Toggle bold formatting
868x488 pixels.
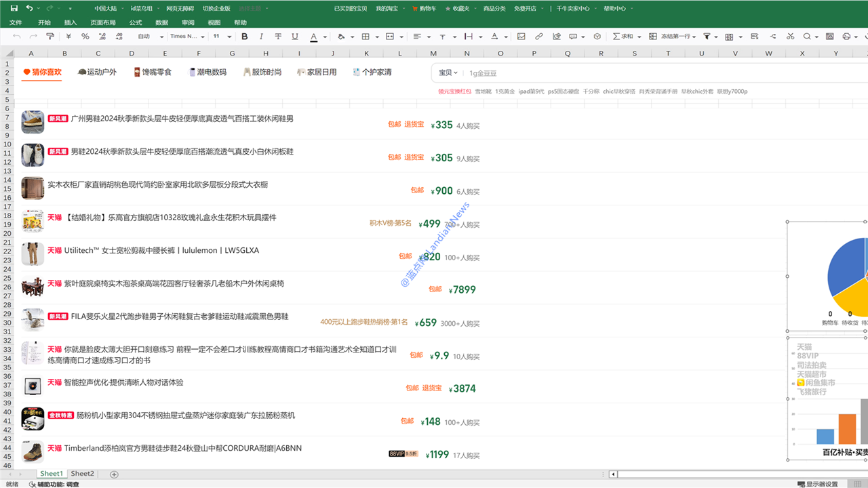coord(244,37)
